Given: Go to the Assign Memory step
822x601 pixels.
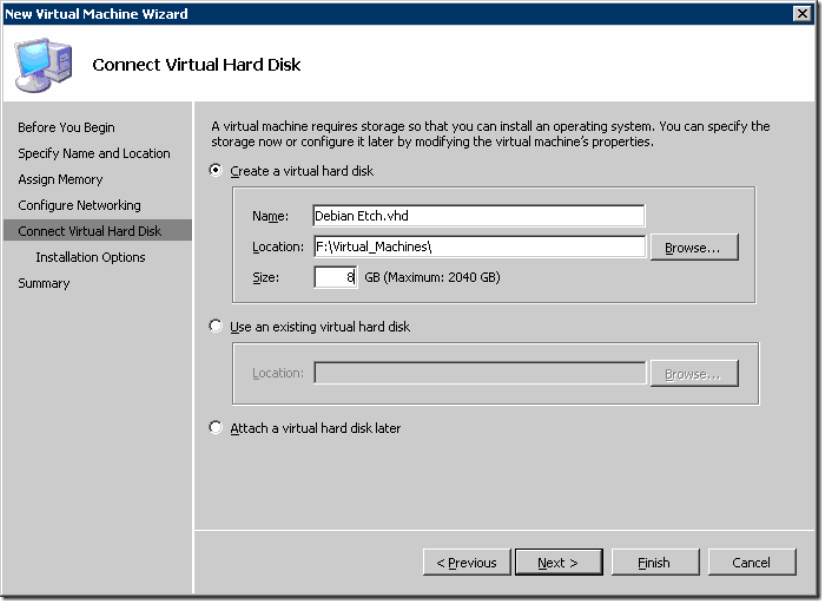Looking at the screenshot, I should point(60,179).
